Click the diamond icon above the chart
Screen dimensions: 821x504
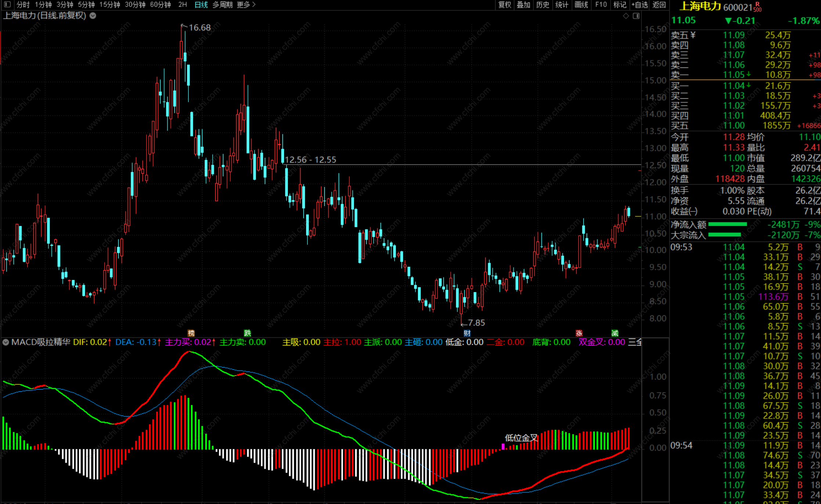(x=626, y=16)
